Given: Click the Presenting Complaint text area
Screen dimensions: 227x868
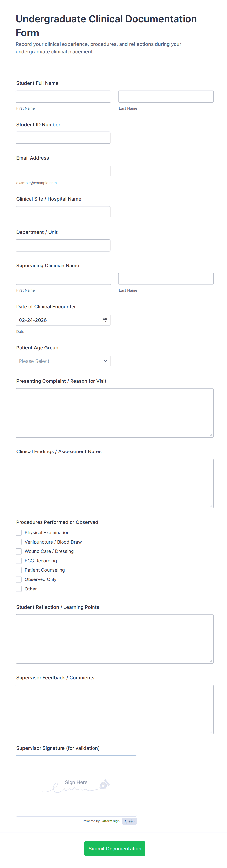Looking at the screenshot, I should pyautogui.click(x=114, y=413).
